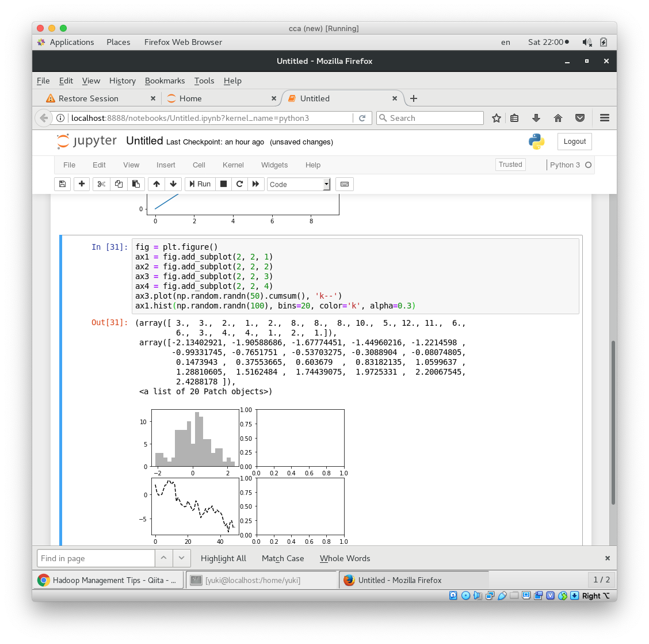Open the Places menu
Image resolution: width=649 pixels, height=644 pixels.
(x=119, y=42)
